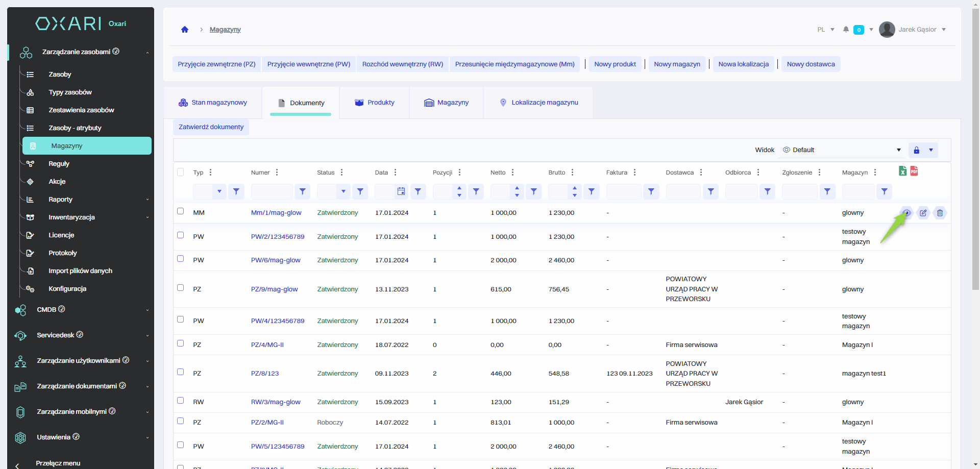Tick the checkbox for row MM
The image size is (980, 469).
(x=180, y=211)
